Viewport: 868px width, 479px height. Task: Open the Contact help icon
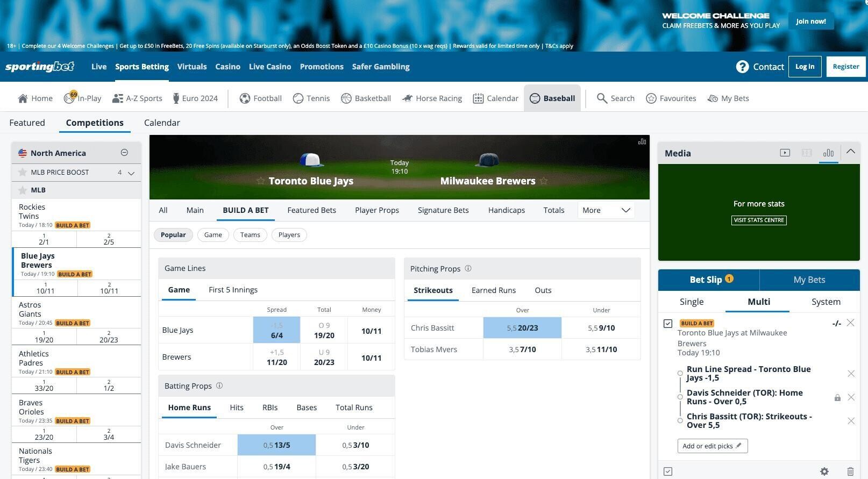(742, 67)
